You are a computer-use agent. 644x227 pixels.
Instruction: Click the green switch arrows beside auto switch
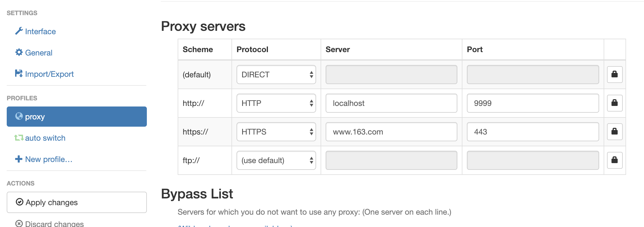click(18, 138)
